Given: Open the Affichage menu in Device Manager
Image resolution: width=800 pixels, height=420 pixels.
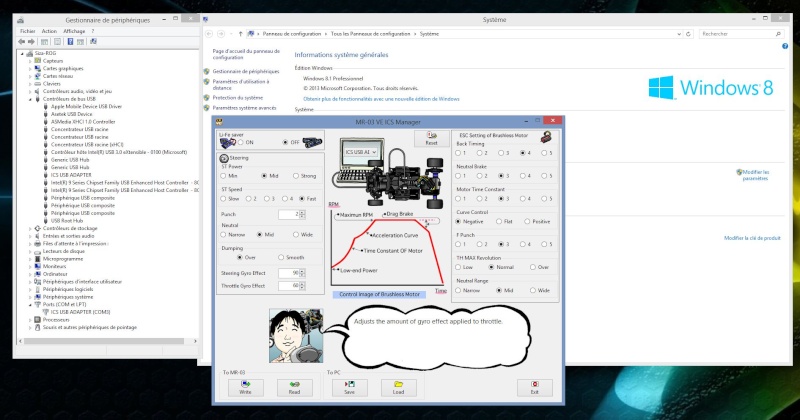Looking at the screenshot, I should (74, 31).
